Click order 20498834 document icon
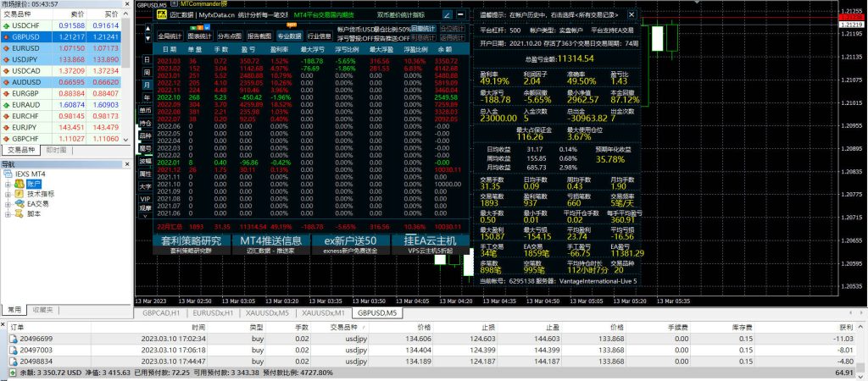868x381 pixels. click(14, 362)
